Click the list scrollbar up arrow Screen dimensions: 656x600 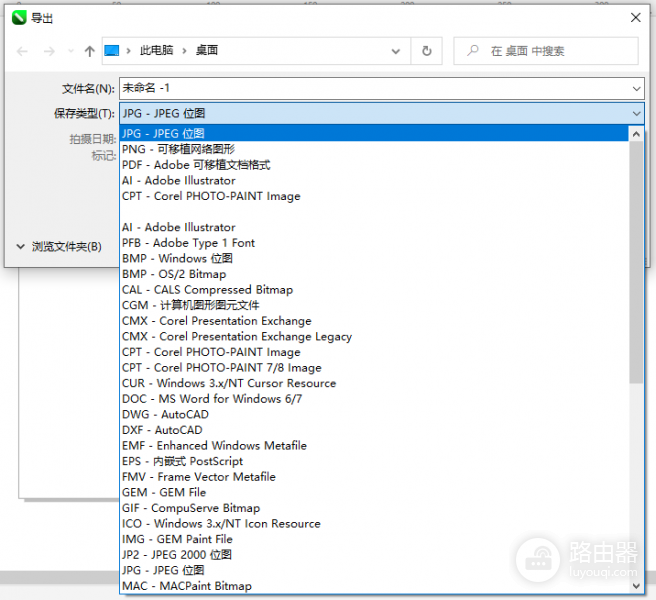(636, 134)
